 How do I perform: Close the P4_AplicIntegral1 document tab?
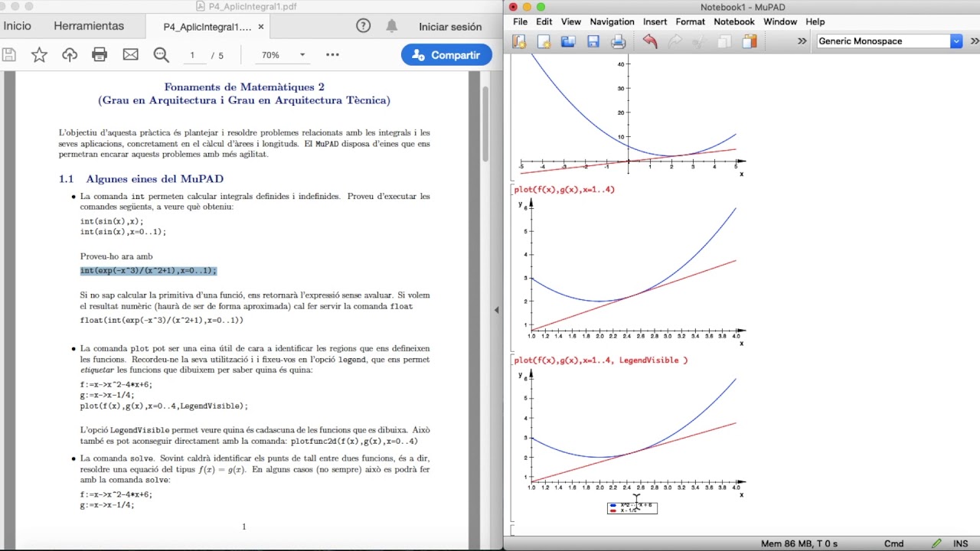(x=261, y=27)
